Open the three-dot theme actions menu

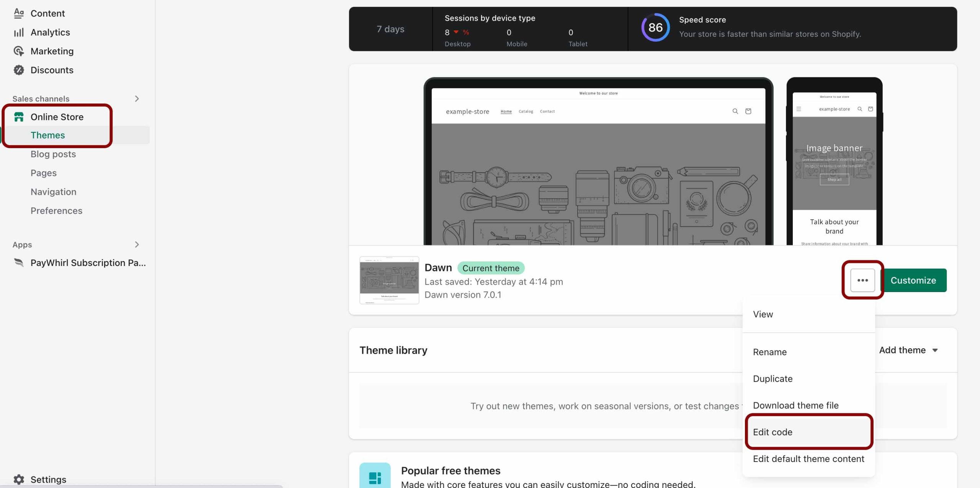tap(862, 280)
